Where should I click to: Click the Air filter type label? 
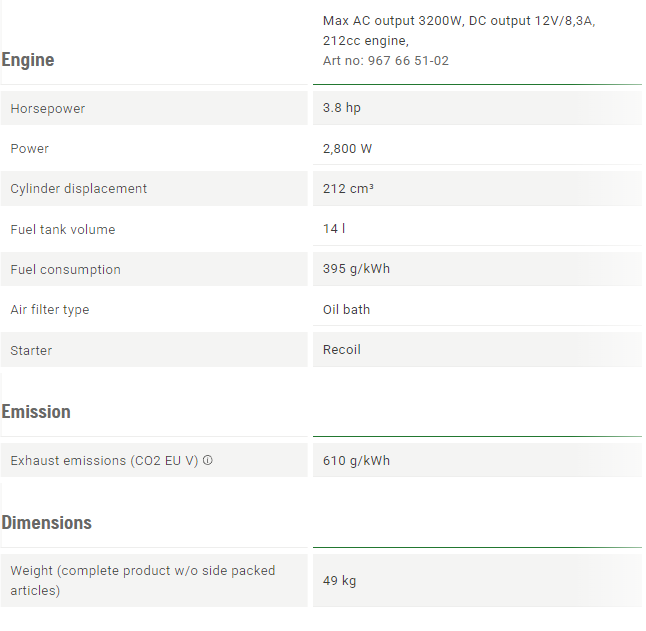pyautogui.click(x=50, y=309)
